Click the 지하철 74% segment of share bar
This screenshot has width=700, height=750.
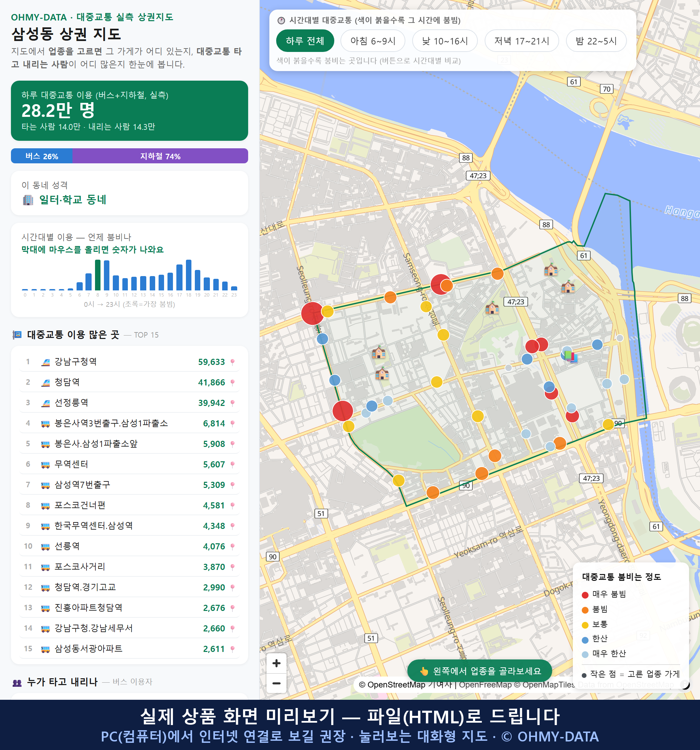pos(160,156)
